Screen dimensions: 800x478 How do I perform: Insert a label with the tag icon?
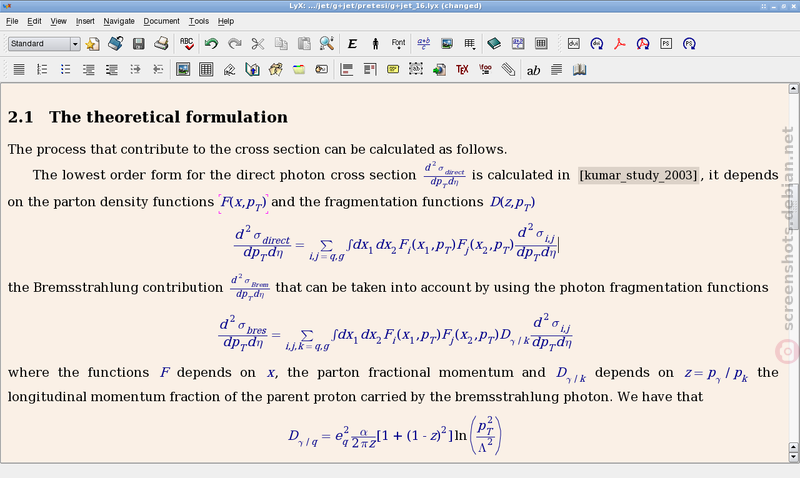[229, 69]
